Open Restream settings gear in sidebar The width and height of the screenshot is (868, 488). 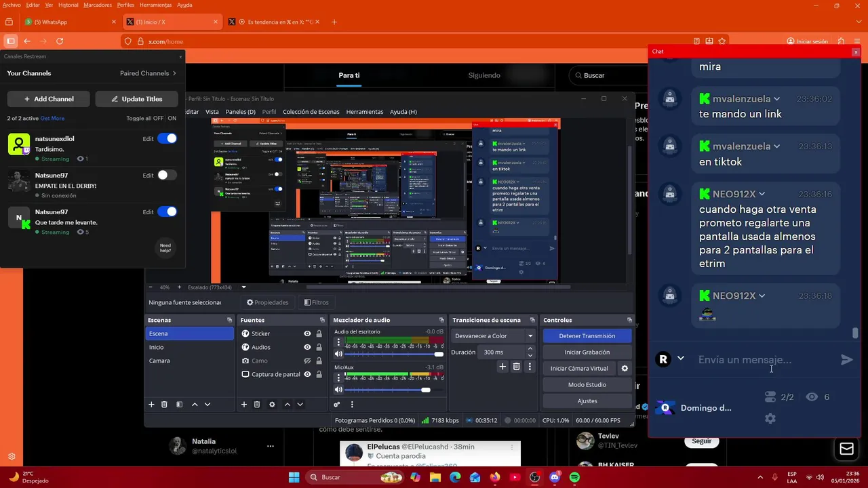click(12, 457)
